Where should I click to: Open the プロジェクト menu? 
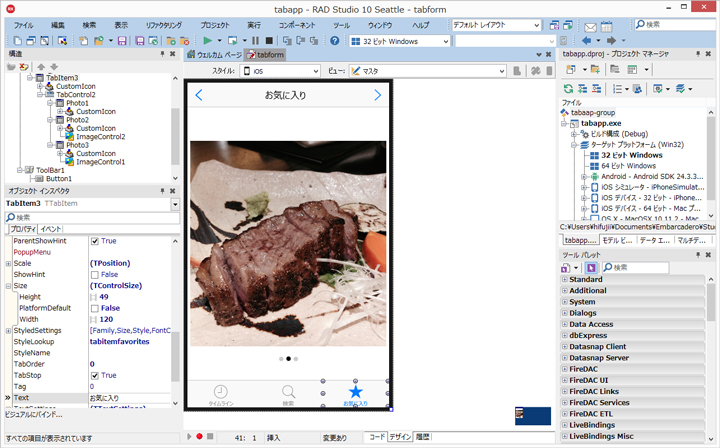pos(214,25)
